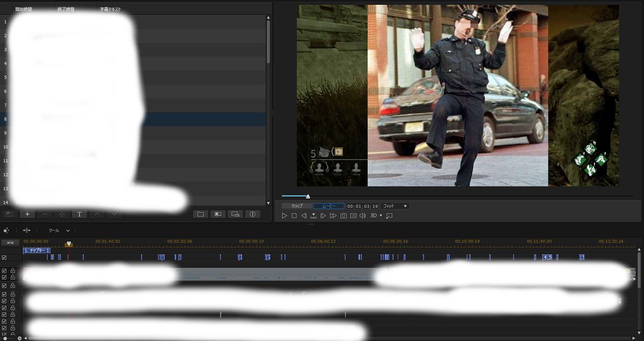
Task: Toggle the fourth media track's checkbox
Action: (x=4, y=294)
